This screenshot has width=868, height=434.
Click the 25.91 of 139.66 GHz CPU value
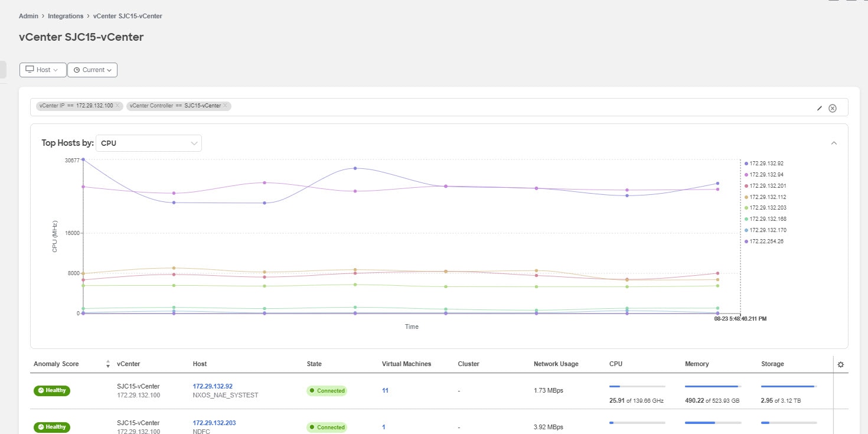pos(637,400)
